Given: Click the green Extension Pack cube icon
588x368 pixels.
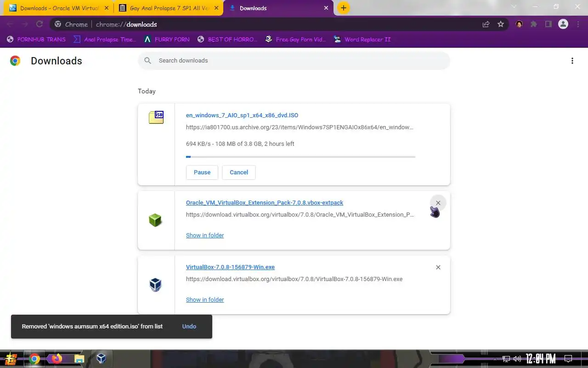Looking at the screenshot, I should point(155,220).
